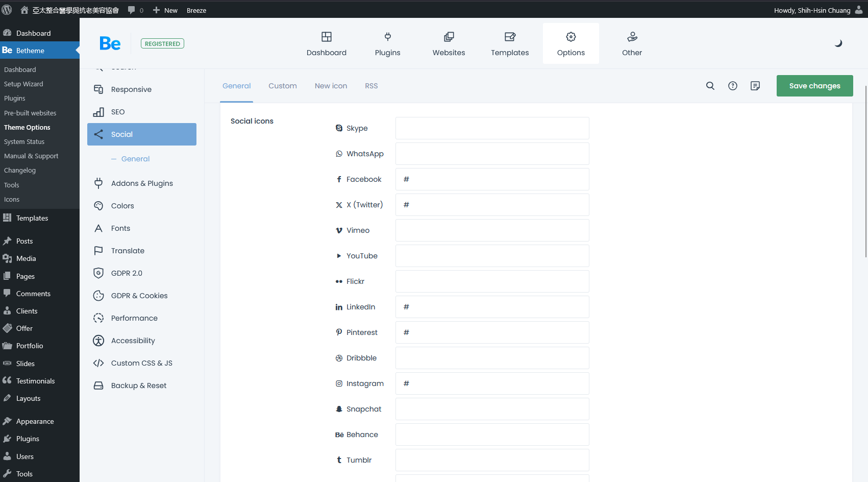Switch to the New icon tab
868x482 pixels.
click(331, 86)
